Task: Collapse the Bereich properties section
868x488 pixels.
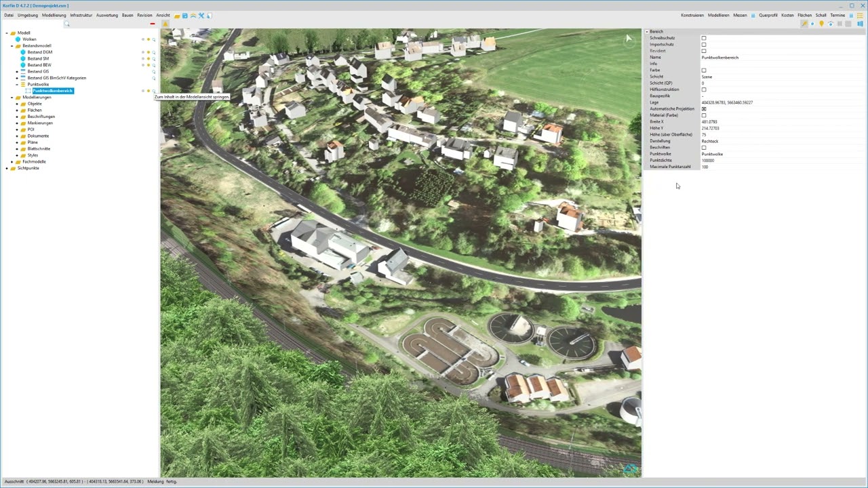Action: 647,32
